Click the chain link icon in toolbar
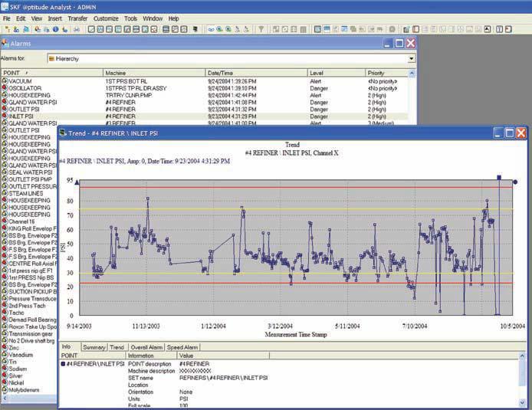Image resolution: width=532 pixels, height=410 pixels. click(211, 29)
